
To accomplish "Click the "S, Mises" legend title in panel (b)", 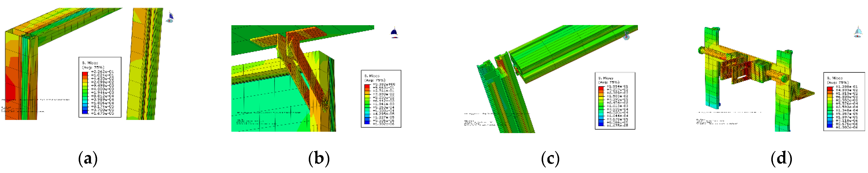I will tap(372, 76).
